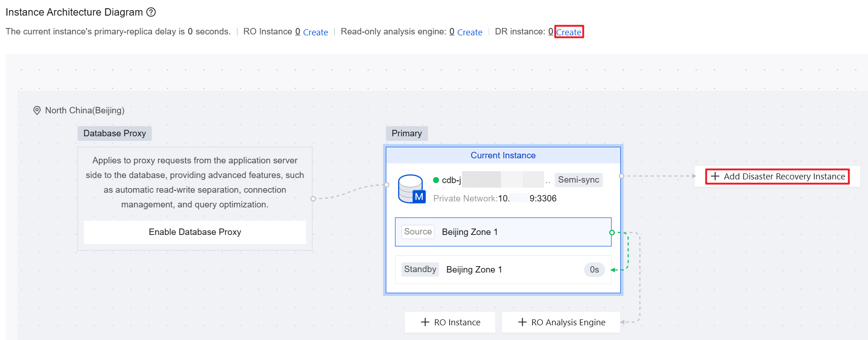
Task: Click the 0s delay badge
Action: coord(594,270)
